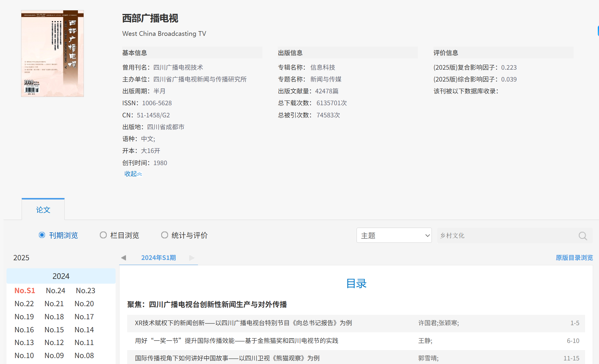This screenshot has height=364, width=599.
Task: Open the 主题 search field dropdown
Action: pos(394,235)
